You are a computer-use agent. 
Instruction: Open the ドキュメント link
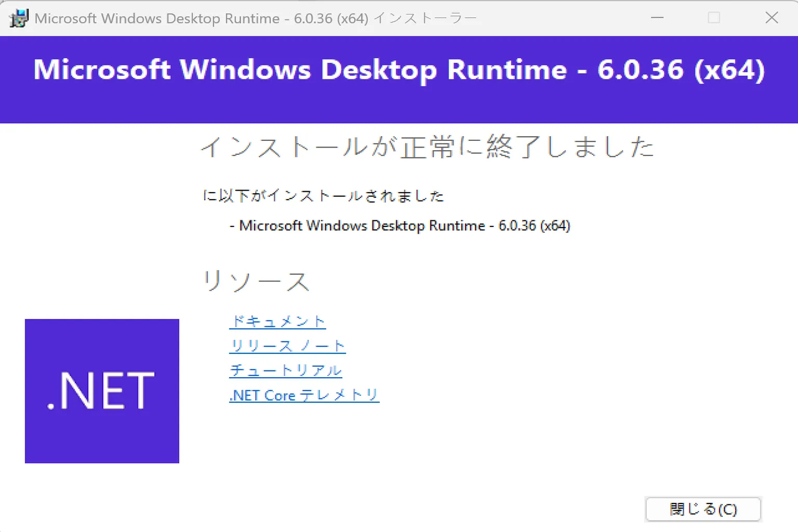(x=277, y=322)
